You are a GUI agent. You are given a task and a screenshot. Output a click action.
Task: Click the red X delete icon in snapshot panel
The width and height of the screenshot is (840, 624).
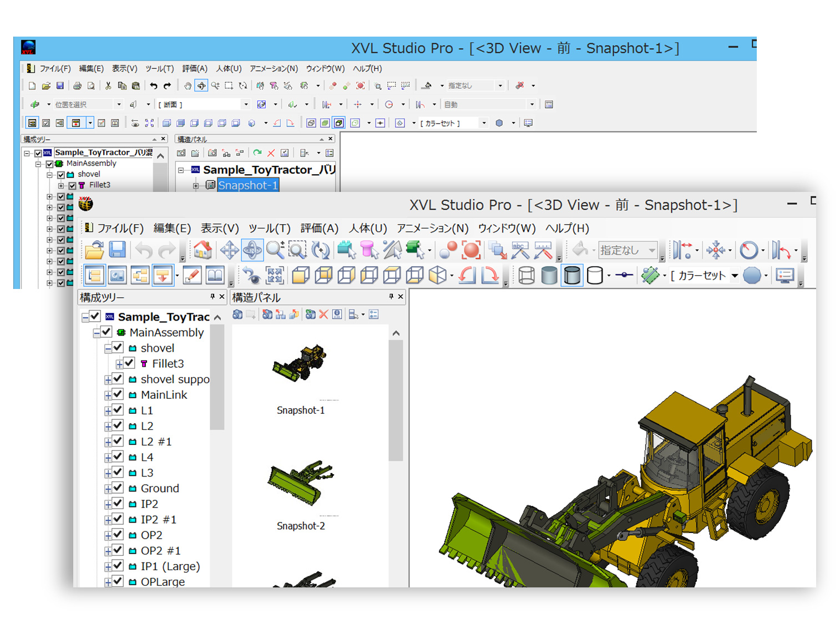pos(323,314)
